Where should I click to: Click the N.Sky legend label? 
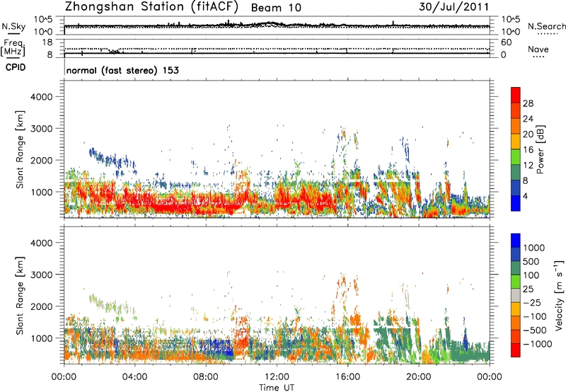[13, 26]
